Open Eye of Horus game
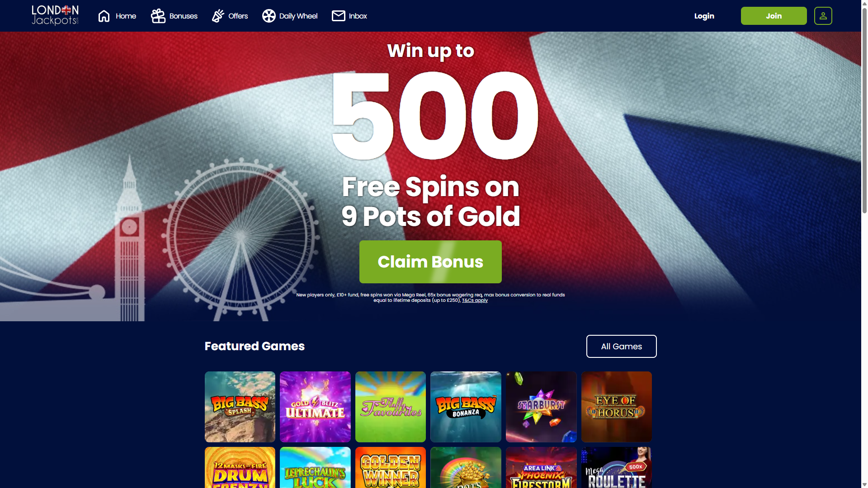868x488 pixels. [616, 407]
